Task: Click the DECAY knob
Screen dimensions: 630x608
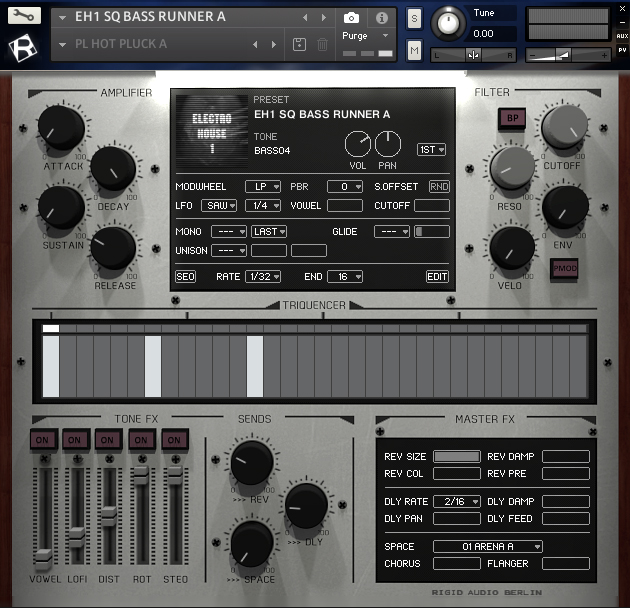Action: click(x=113, y=168)
